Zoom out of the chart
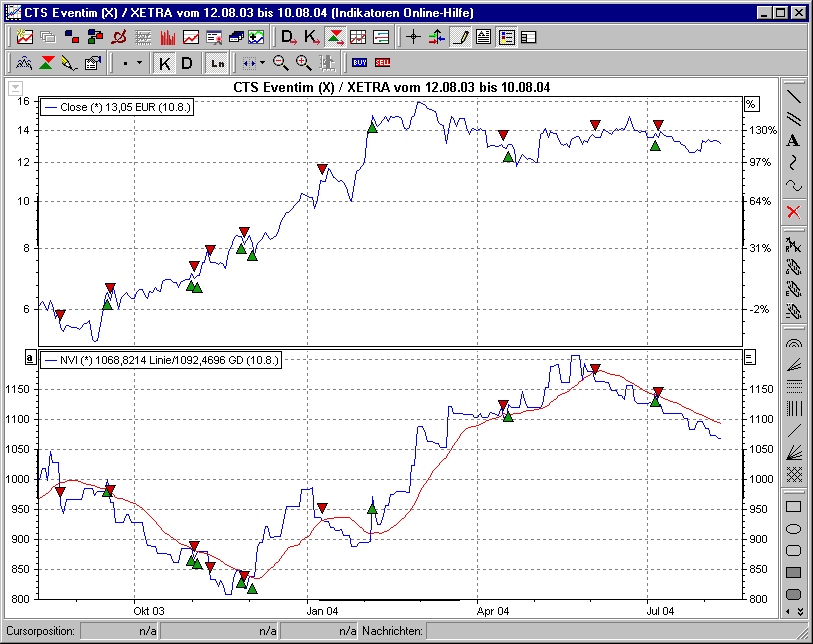813x644 pixels. (x=280, y=62)
